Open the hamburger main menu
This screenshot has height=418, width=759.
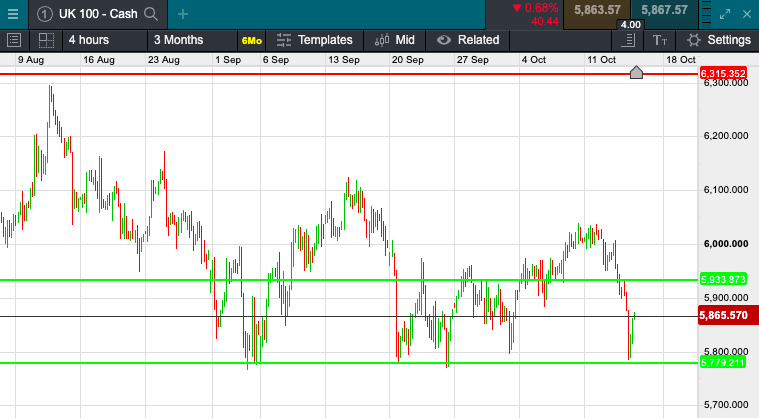pyautogui.click(x=13, y=14)
